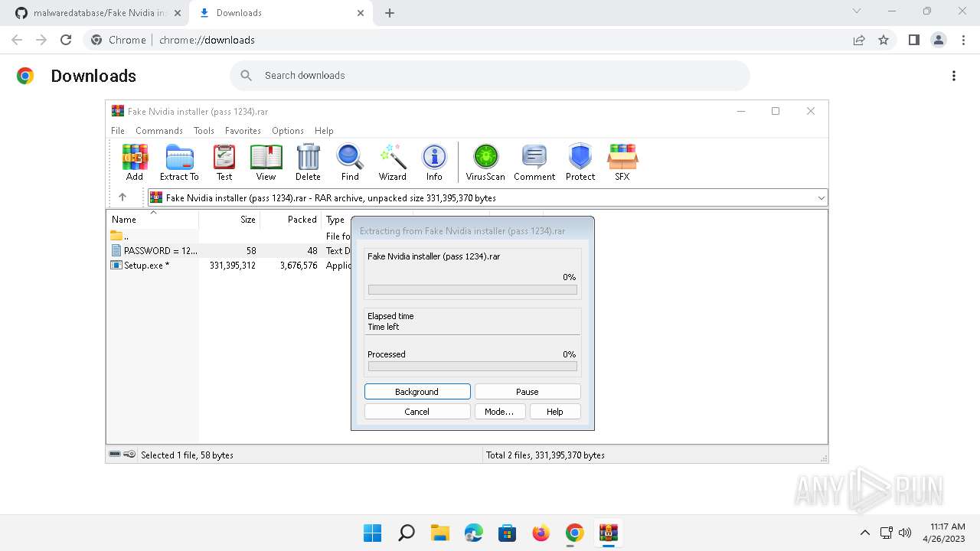Sort files by Packed column
This screenshot has height=551, width=980.
(x=291, y=220)
